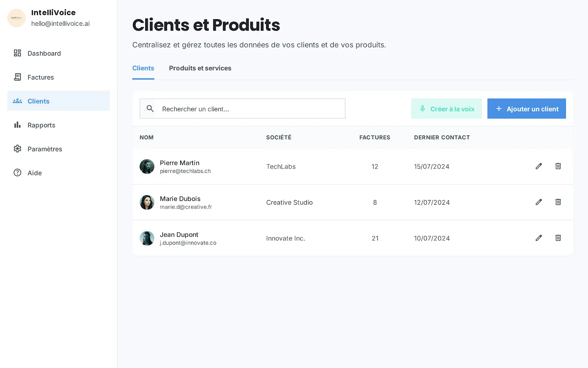The image size is (588, 368).
Task: Click the plus icon in Ajouter un client
Action: [499, 109]
